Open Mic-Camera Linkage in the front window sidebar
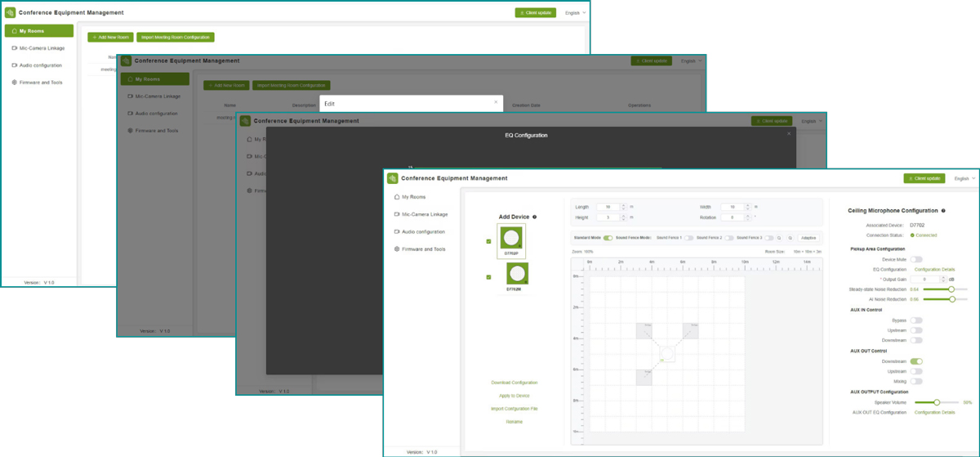The image size is (980, 457). coord(421,214)
